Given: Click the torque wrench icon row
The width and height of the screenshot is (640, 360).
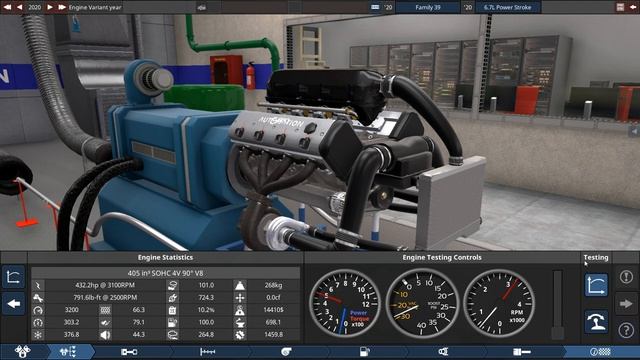Looking at the screenshot, I should pyautogui.click(x=38, y=298).
